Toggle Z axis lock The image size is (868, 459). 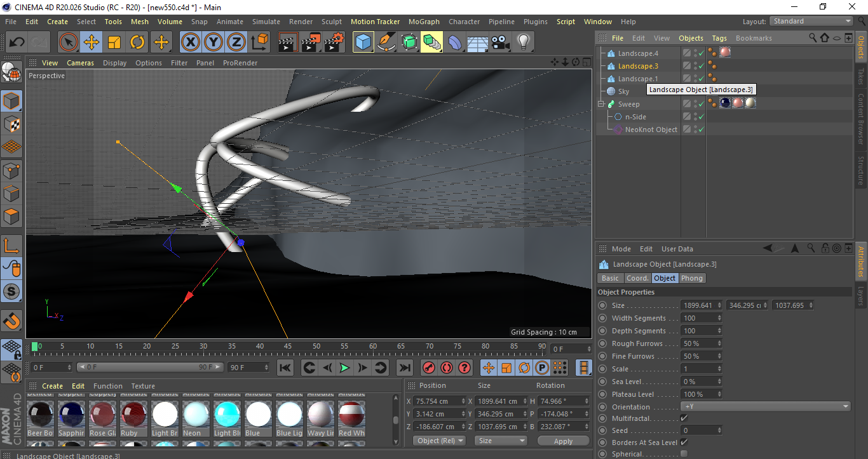point(236,43)
